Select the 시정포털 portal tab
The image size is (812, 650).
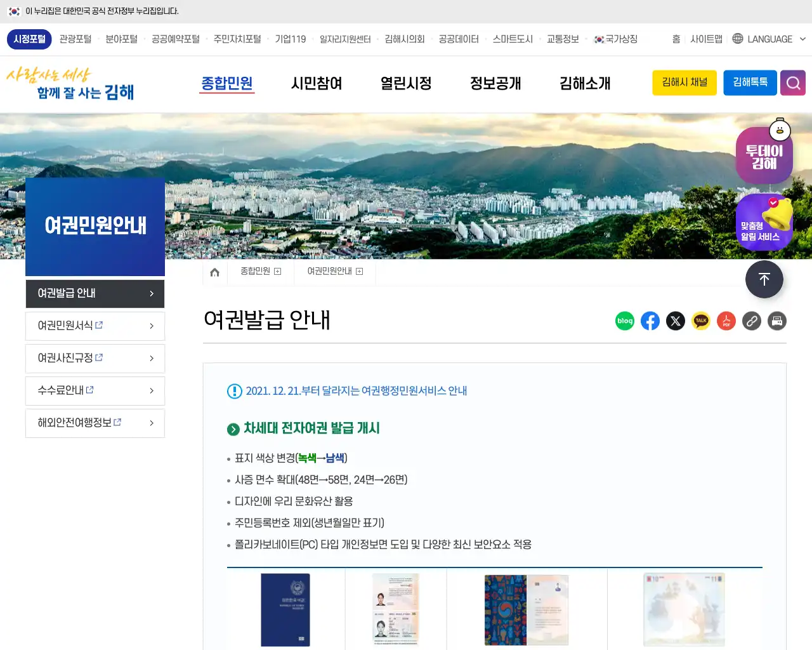coord(30,39)
